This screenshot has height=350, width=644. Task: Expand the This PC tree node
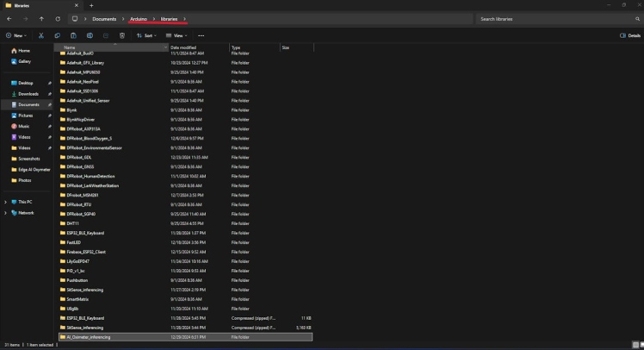[x=5, y=202]
